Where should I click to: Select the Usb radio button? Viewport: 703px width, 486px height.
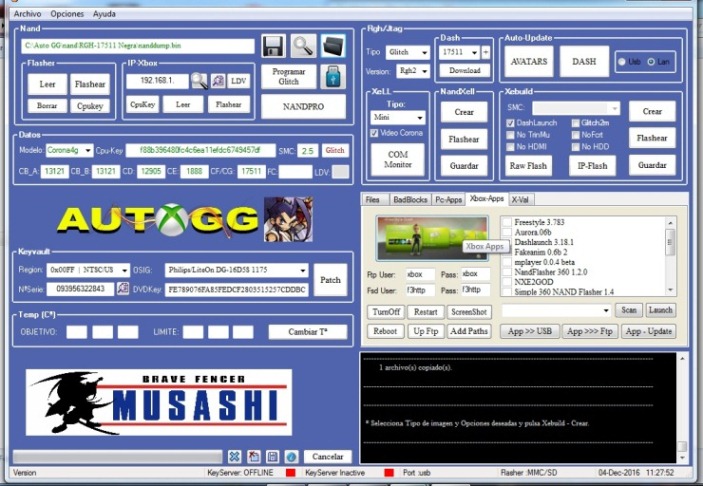(622, 62)
